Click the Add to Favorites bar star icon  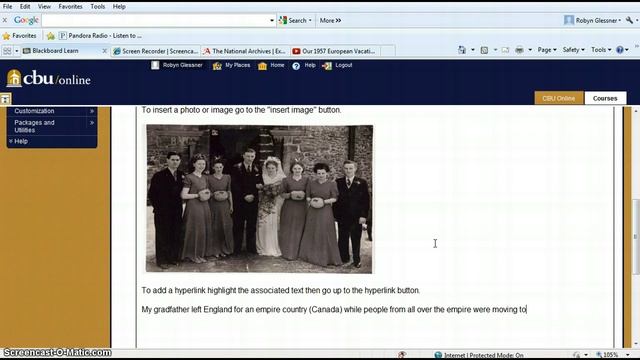[x=51, y=36]
